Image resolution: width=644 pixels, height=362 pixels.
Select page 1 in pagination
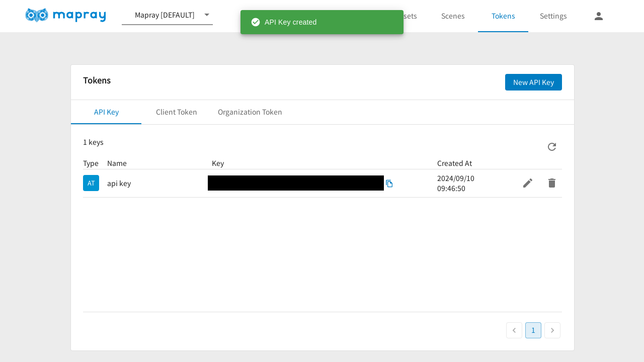click(533, 330)
